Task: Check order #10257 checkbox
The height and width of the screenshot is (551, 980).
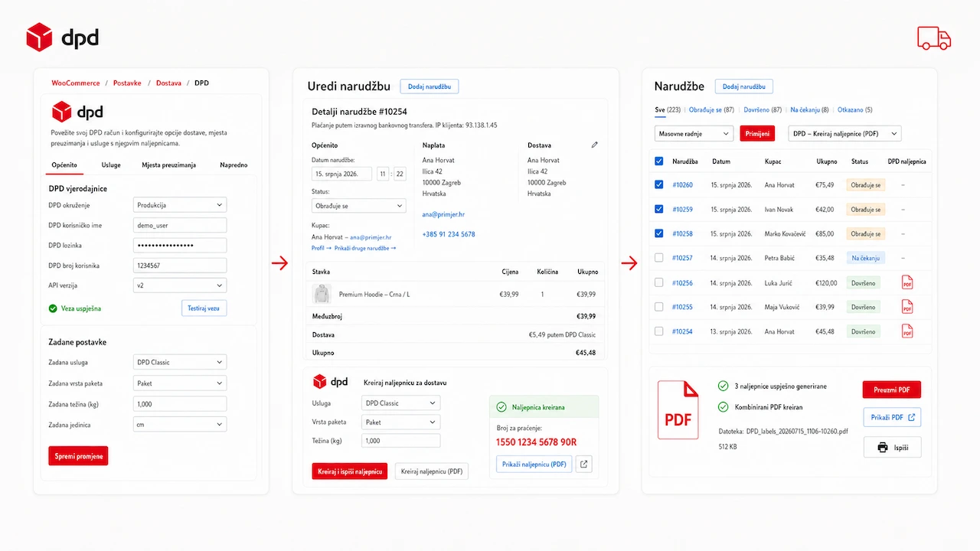Action: pyautogui.click(x=659, y=258)
